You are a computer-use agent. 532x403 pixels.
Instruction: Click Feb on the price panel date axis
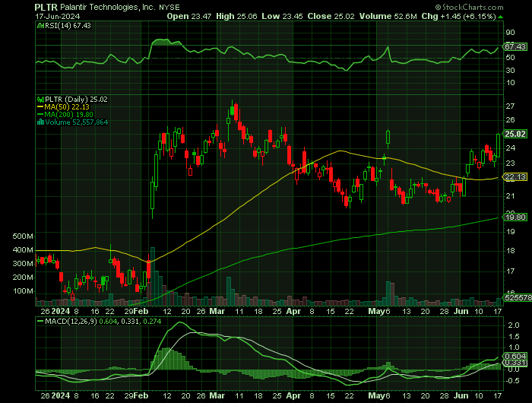click(141, 311)
